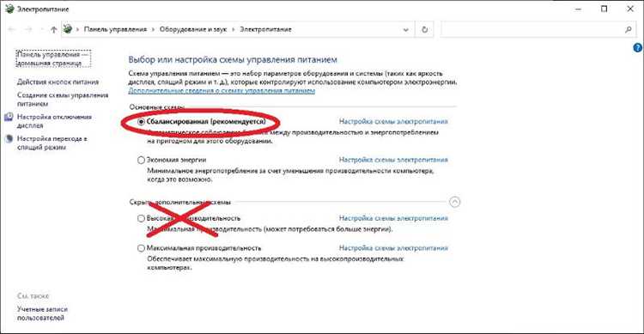Close the Электропитание window
The height and width of the screenshot is (334, 644).
[630, 9]
